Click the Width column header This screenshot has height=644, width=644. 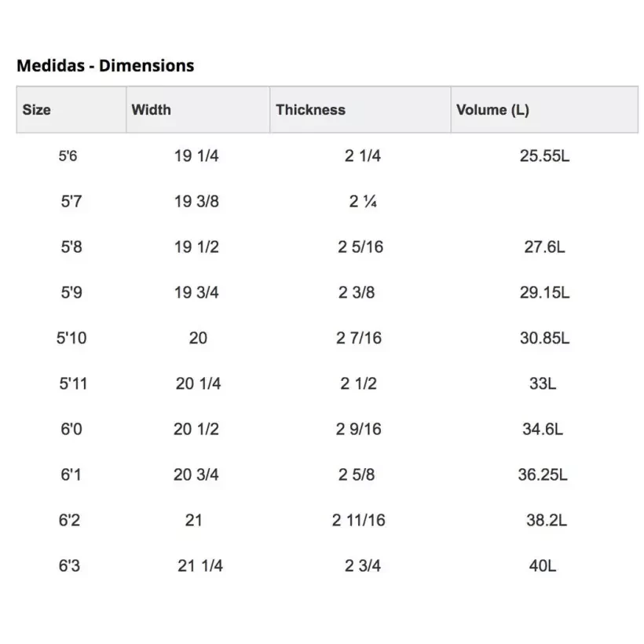coord(151,110)
